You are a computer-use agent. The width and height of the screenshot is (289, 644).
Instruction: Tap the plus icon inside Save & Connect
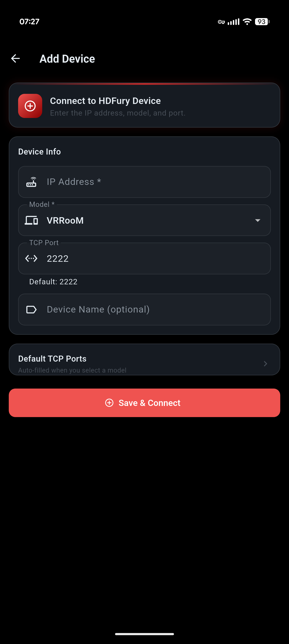pos(109,403)
